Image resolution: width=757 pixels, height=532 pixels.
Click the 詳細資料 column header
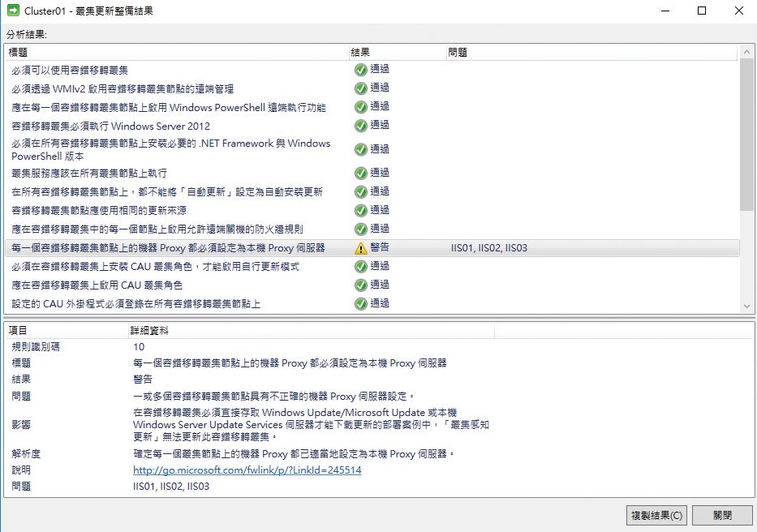coord(312,331)
